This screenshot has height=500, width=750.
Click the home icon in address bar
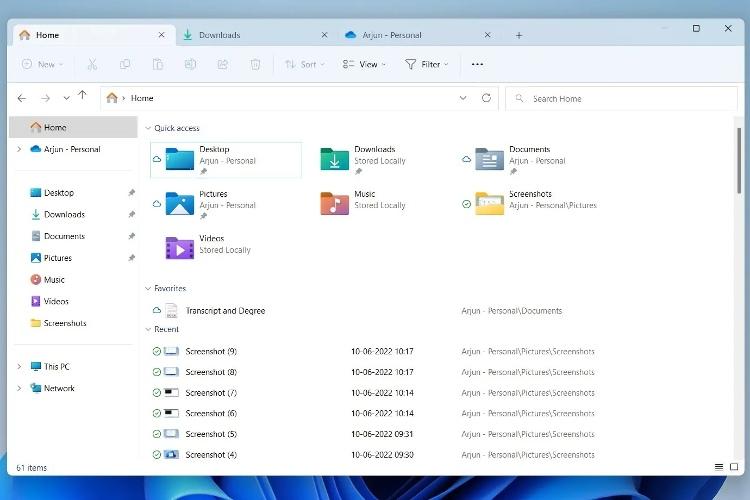pyautogui.click(x=112, y=98)
